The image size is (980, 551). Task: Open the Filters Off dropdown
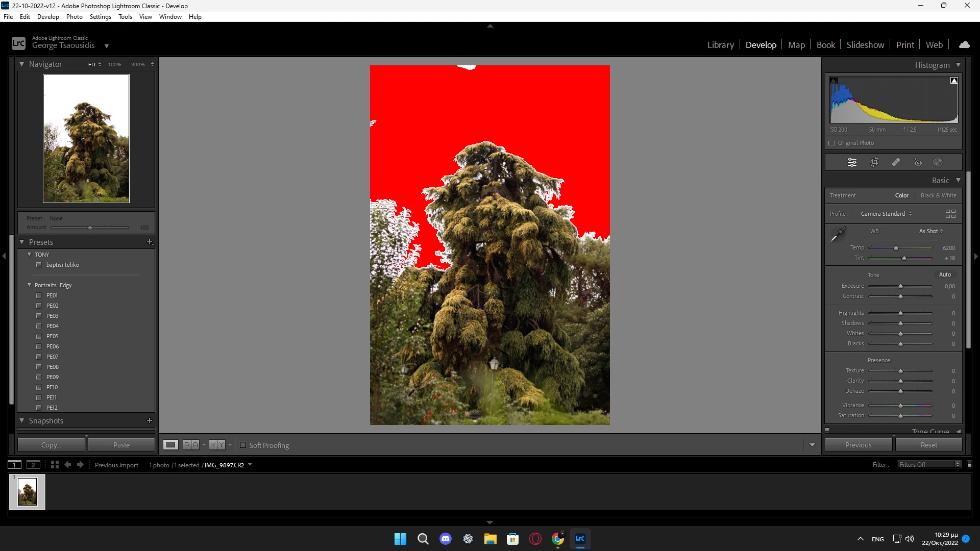coord(929,465)
